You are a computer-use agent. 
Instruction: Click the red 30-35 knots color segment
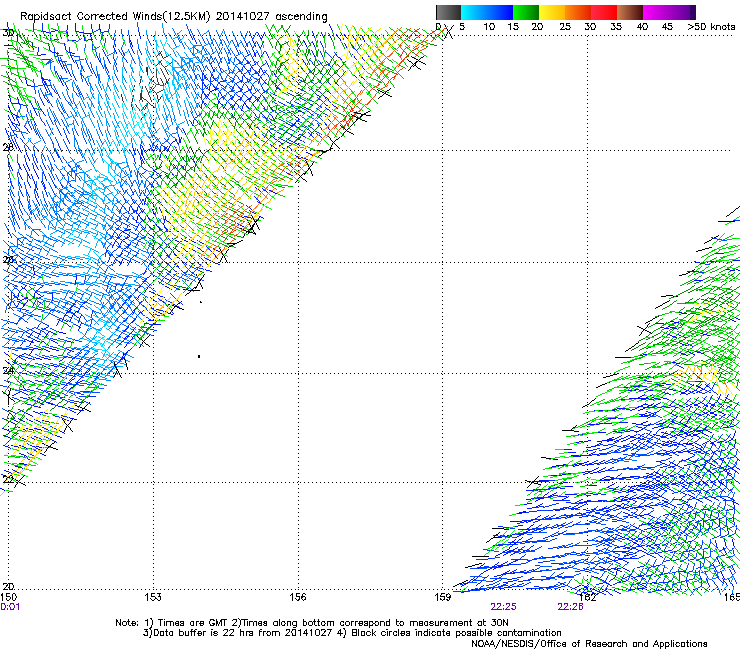click(x=604, y=12)
